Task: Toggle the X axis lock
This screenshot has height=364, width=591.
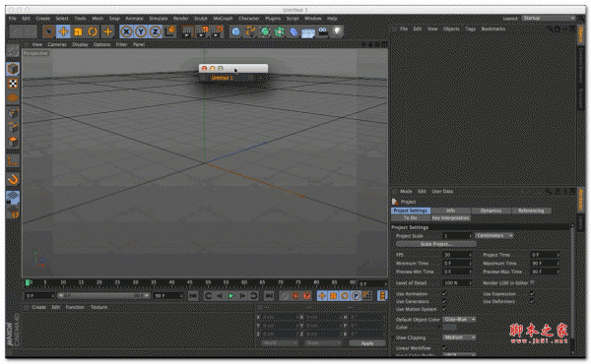Action: [126, 31]
